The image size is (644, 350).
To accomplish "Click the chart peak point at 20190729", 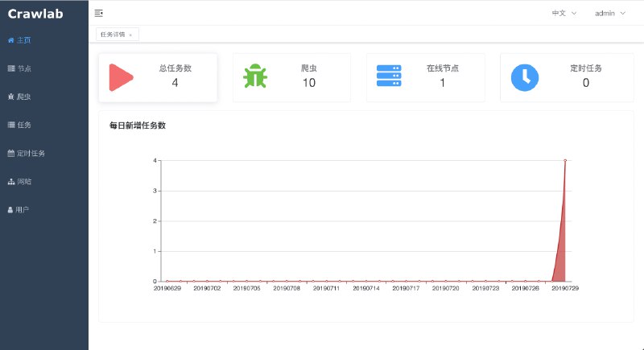I will tap(565, 160).
